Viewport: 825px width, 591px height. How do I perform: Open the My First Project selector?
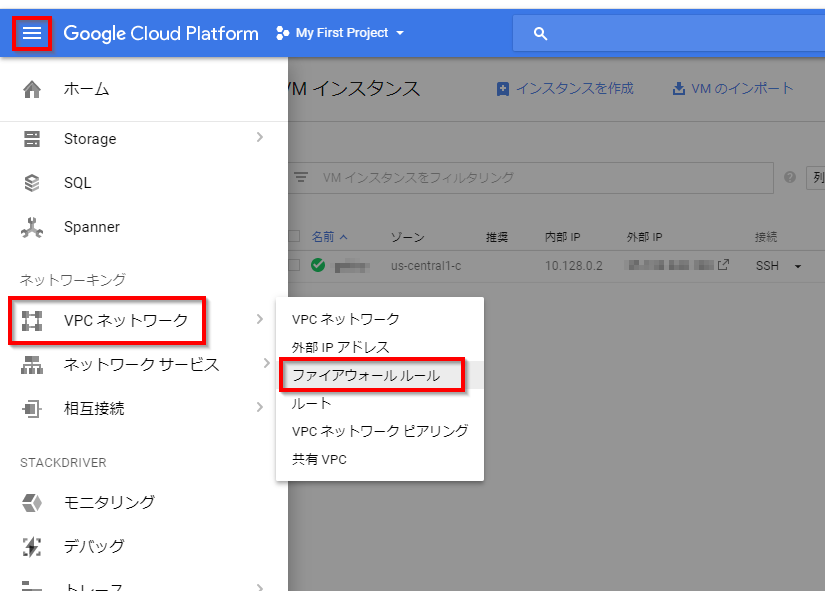tap(340, 33)
